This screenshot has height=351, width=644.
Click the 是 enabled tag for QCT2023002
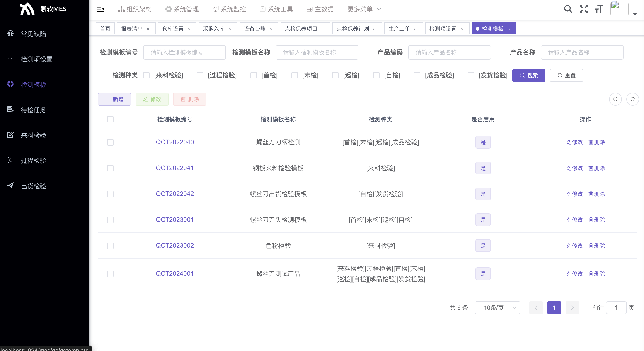(483, 246)
